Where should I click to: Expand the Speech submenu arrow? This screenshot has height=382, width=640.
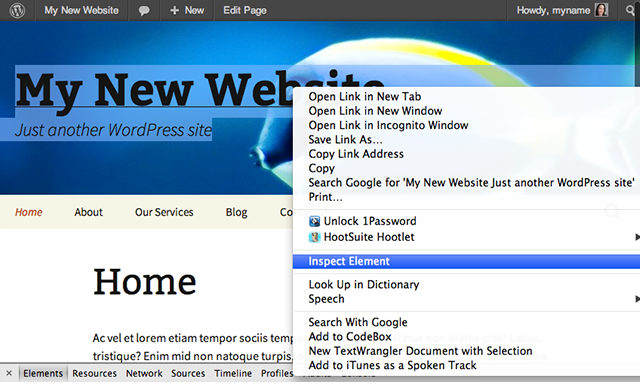pos(637,299)
